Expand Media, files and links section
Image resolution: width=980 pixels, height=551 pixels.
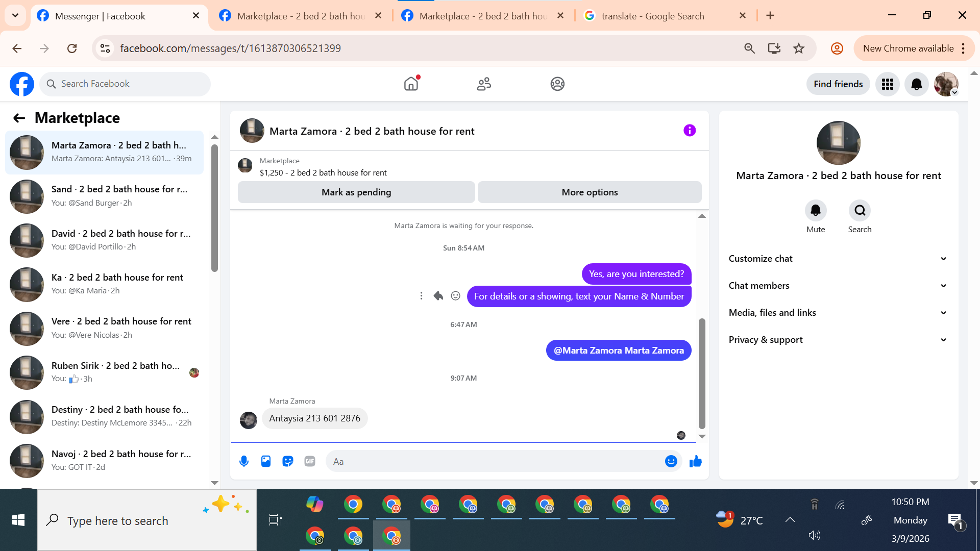coord(838,313)
